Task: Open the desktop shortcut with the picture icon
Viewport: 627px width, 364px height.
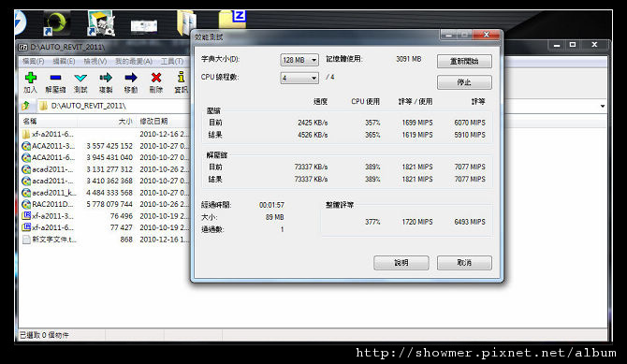Action: pos(101,22)
